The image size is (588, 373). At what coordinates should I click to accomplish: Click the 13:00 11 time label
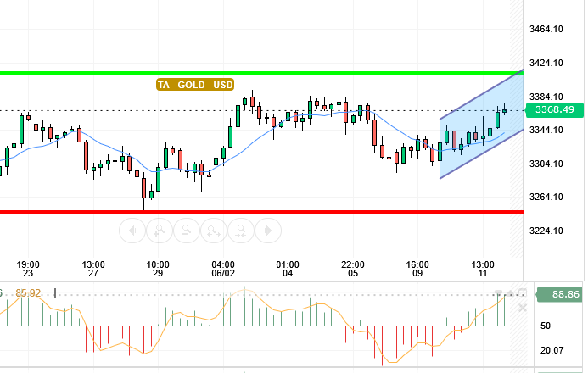coord(483,269)
